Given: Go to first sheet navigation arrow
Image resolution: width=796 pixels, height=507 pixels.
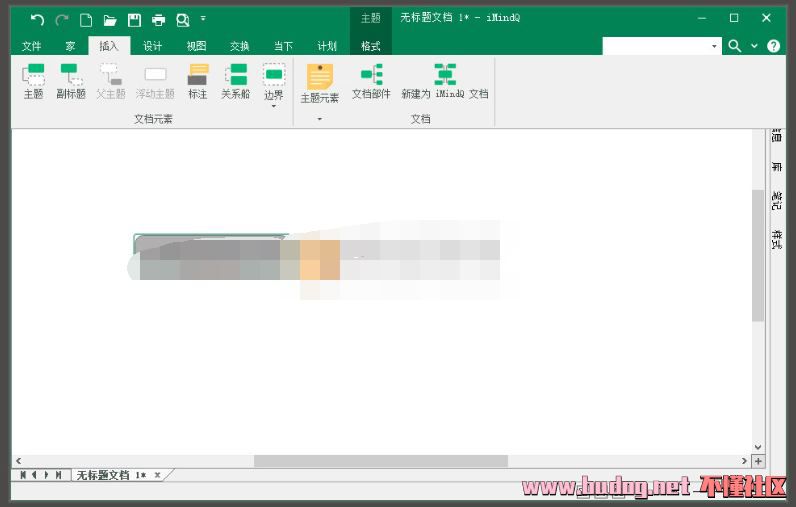Looking at the screenshot, I should 23,475.
